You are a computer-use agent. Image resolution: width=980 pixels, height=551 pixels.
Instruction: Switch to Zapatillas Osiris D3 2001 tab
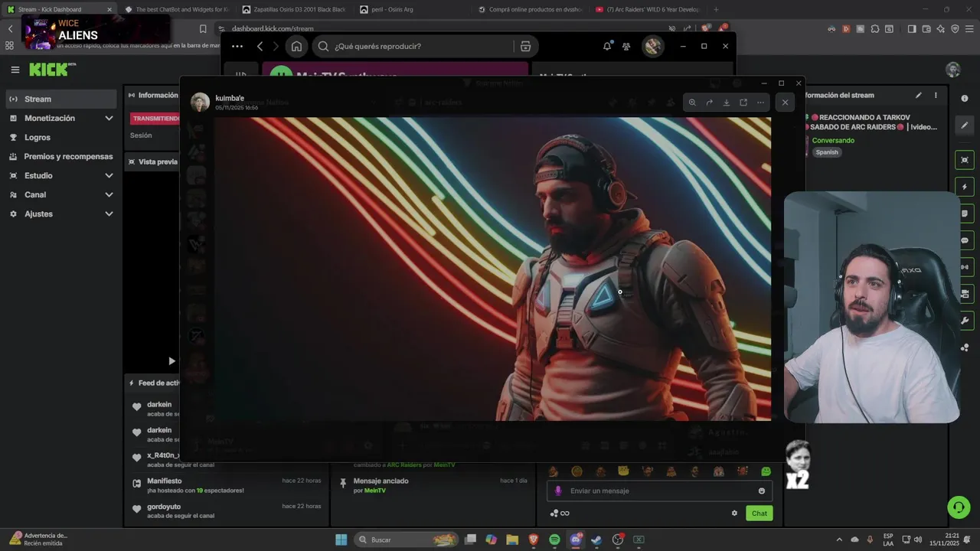(x=293, y=9)
